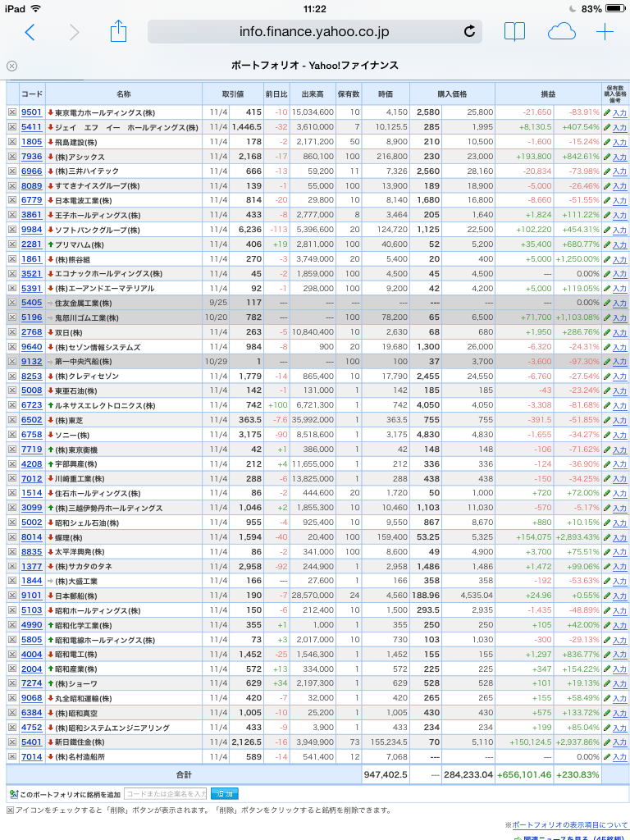Click pencil edit icon in row 9501
The height and width of the screenshot is (840, 630).
tap(607, 112)
